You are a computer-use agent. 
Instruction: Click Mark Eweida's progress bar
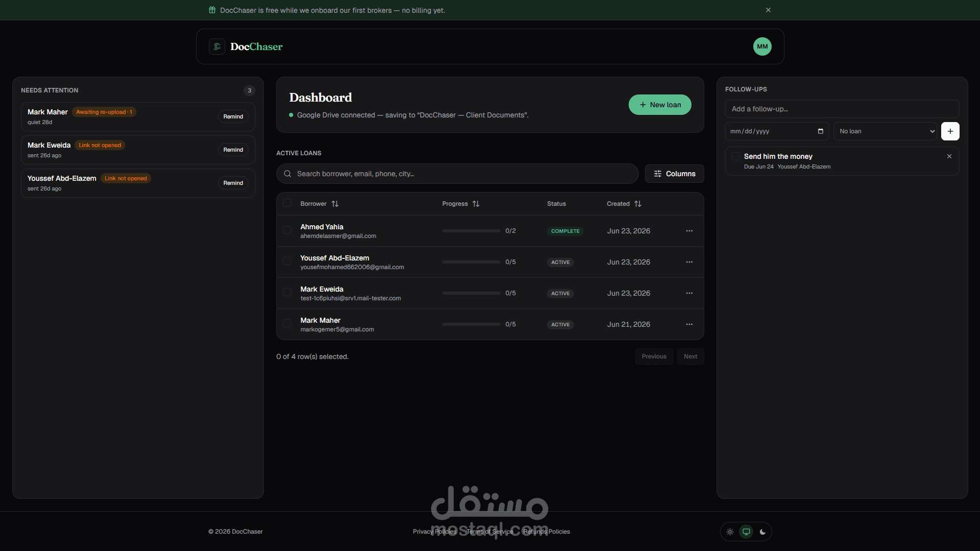pos(471,293)
